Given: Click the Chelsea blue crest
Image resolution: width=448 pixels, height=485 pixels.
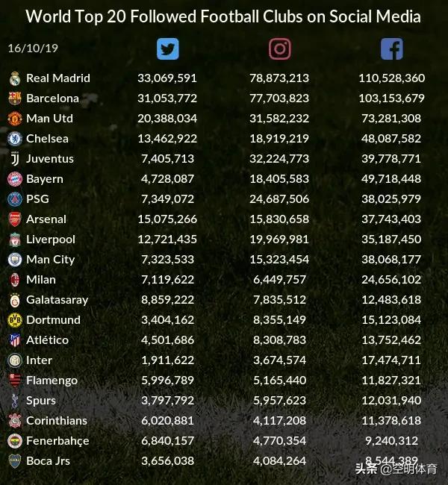Looking at the screenshot, I should [15, 139].
